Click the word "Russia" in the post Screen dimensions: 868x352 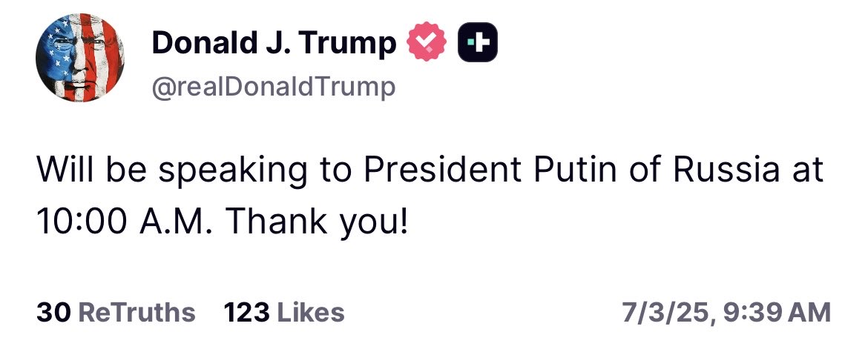tap(724, 171)
